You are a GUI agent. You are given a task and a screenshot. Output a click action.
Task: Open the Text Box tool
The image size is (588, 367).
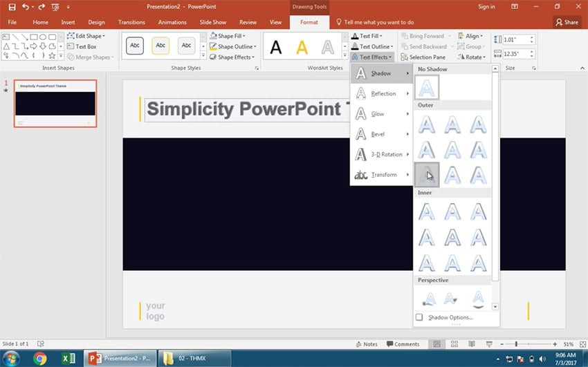click(82, 46)
